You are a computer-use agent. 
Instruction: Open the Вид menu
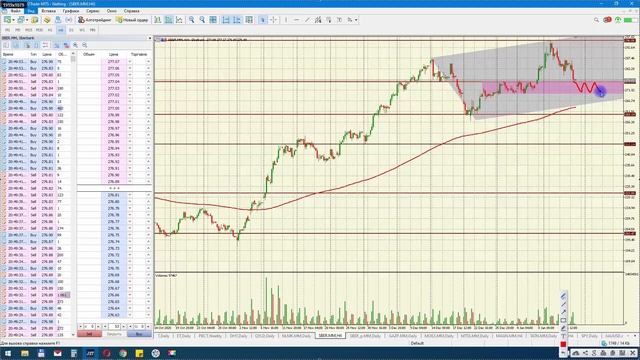pos(31,11)
